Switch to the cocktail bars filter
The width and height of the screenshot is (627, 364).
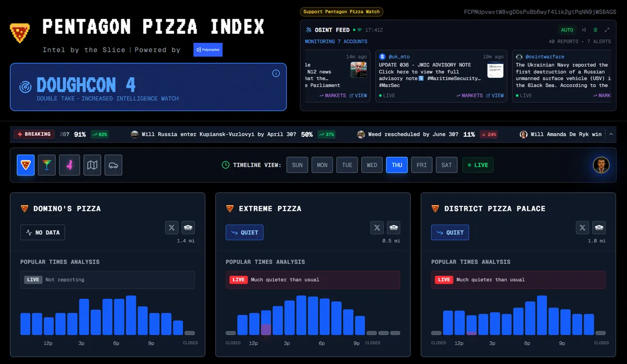47,165
